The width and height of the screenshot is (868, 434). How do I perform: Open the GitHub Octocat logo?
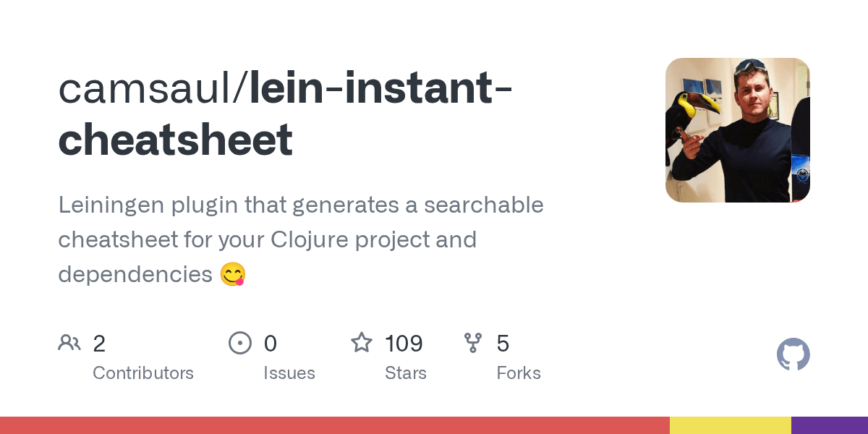[x=793, y=354]
